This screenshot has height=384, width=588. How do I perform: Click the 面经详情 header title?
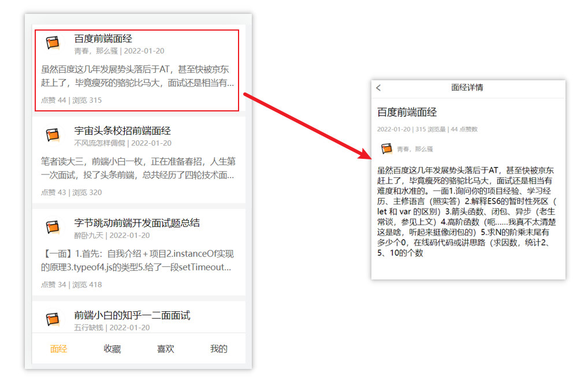click(467, 88)
